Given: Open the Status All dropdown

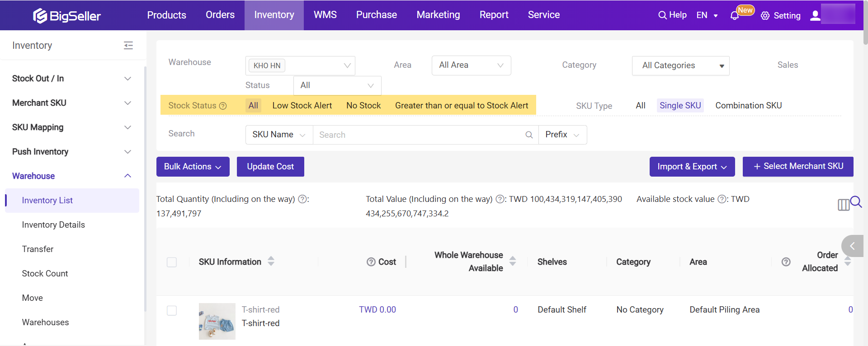Looking at the screenshot, I should 337,85.
